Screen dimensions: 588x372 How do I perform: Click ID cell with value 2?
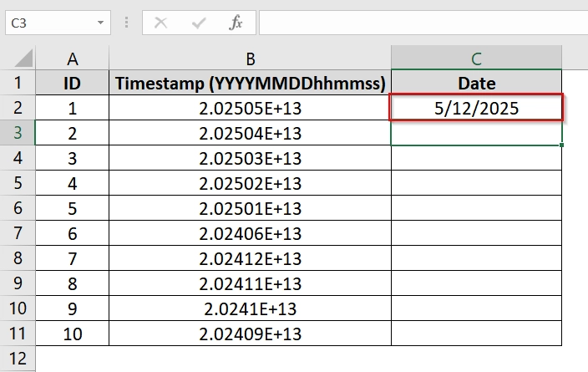coord(73,133)
